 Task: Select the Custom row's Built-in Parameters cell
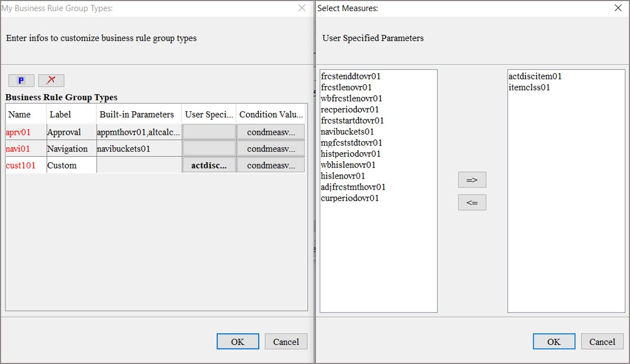pos(138,164)
